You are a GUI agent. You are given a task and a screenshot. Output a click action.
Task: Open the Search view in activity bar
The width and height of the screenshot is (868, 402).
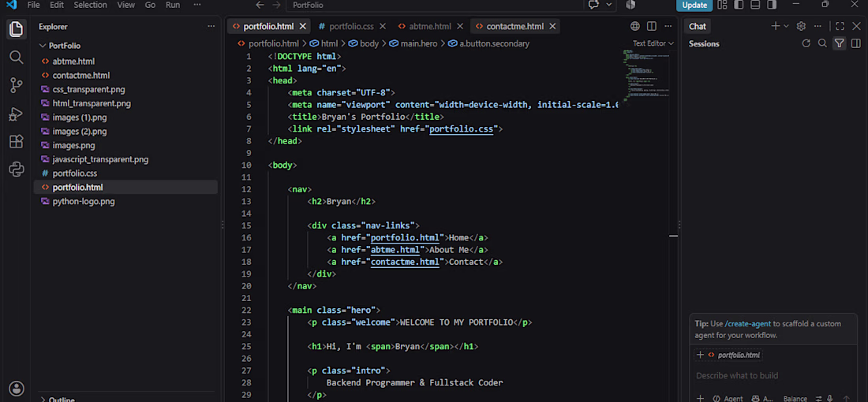point(16,57)
